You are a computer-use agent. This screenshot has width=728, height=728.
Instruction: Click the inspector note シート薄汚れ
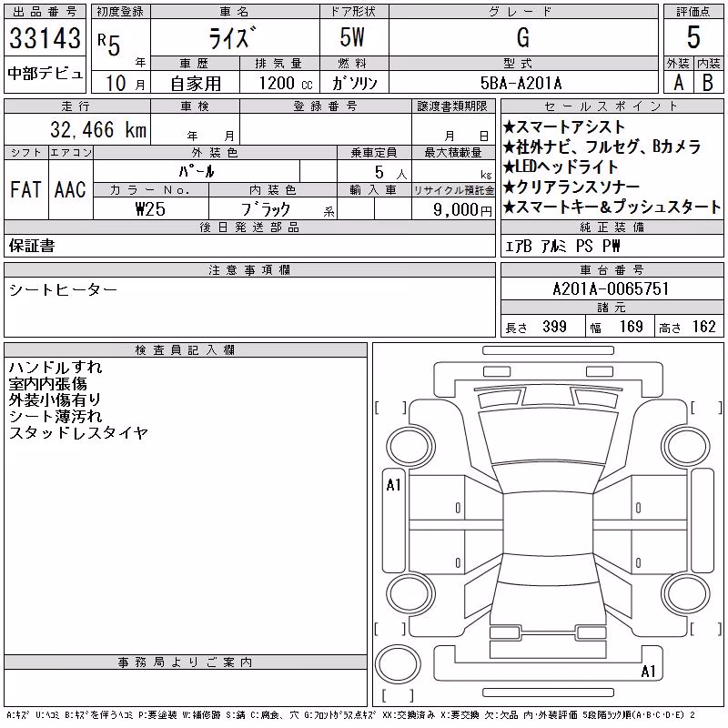click(56, 417)
